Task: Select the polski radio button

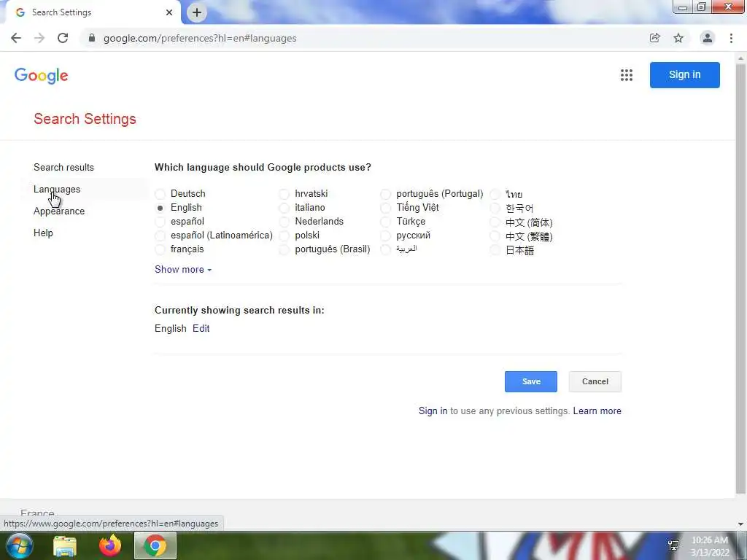Action: coord(285,236)
